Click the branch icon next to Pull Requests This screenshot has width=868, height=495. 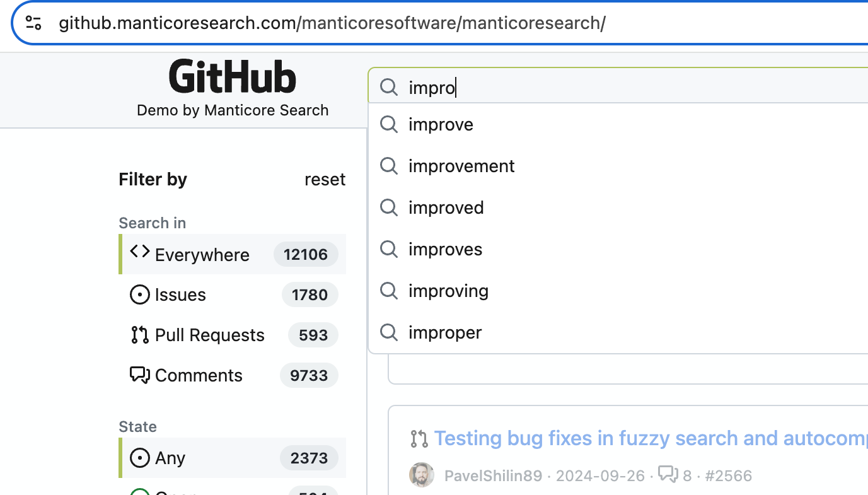pyautogui.click(x=139, y=335)
